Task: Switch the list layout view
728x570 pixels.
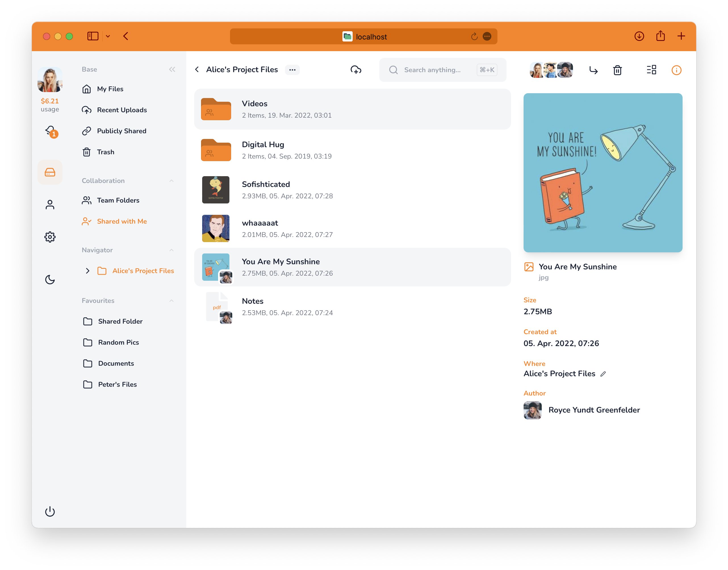Action: pos(651,70)
